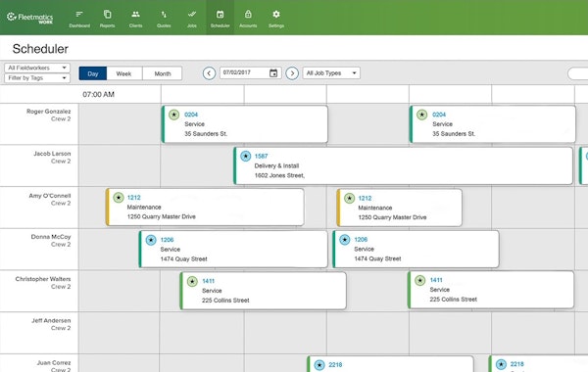Open the All Job Types dropdown
The image size is (588, 372).
click(331, 73)
